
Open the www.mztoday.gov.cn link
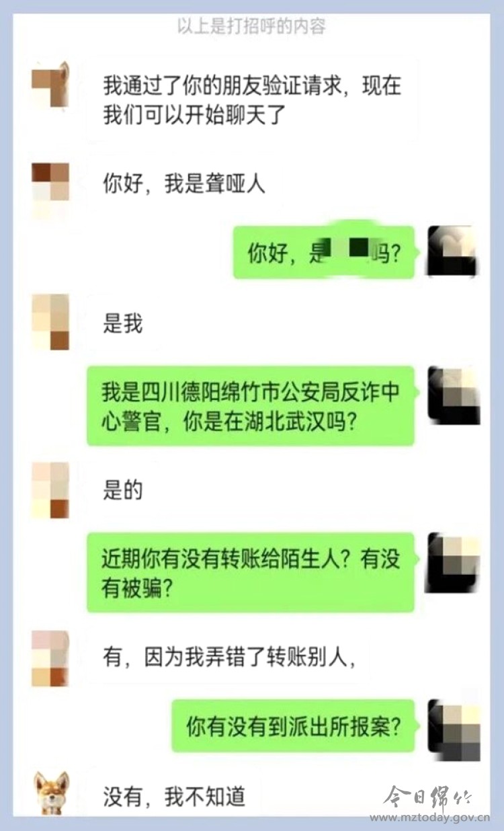[430, 818]
